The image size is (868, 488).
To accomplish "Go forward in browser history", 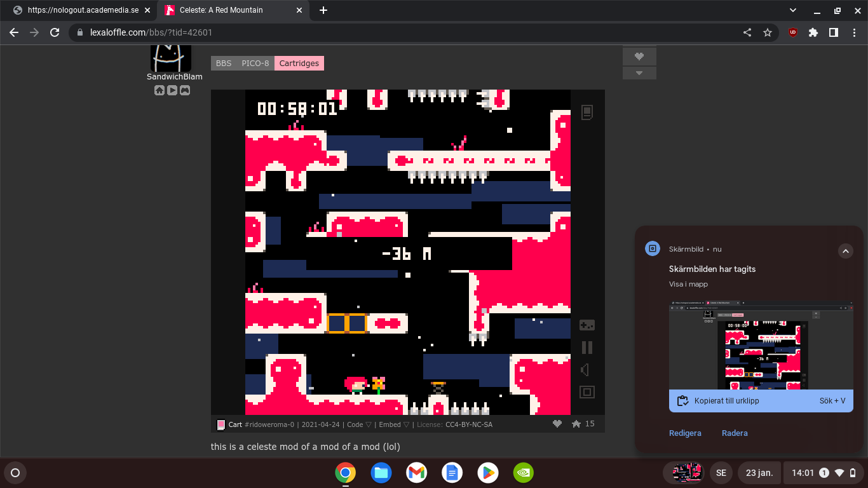I will point(34,32).
